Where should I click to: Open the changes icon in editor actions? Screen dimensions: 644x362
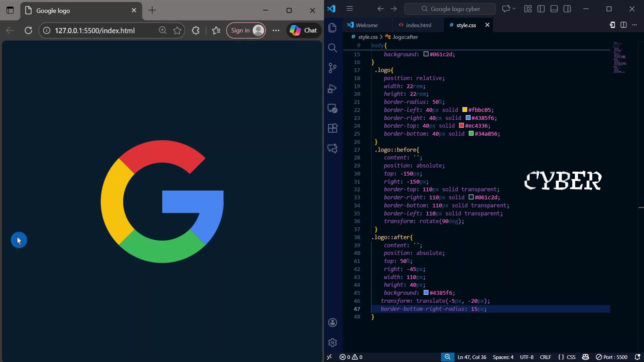coord(612,25)
